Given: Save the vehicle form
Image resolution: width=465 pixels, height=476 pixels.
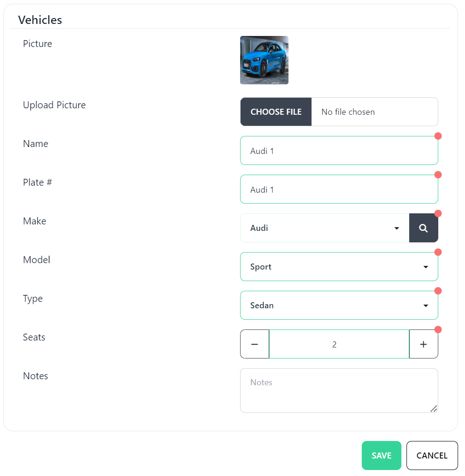Looking at the screenshot, I should pyautogui.click(x=381, y=456).
